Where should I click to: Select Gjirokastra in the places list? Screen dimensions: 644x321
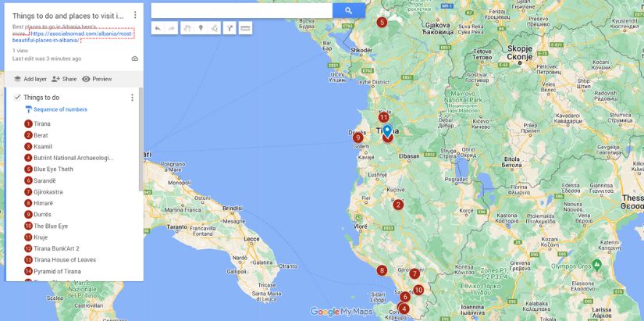tap(48, 192)
